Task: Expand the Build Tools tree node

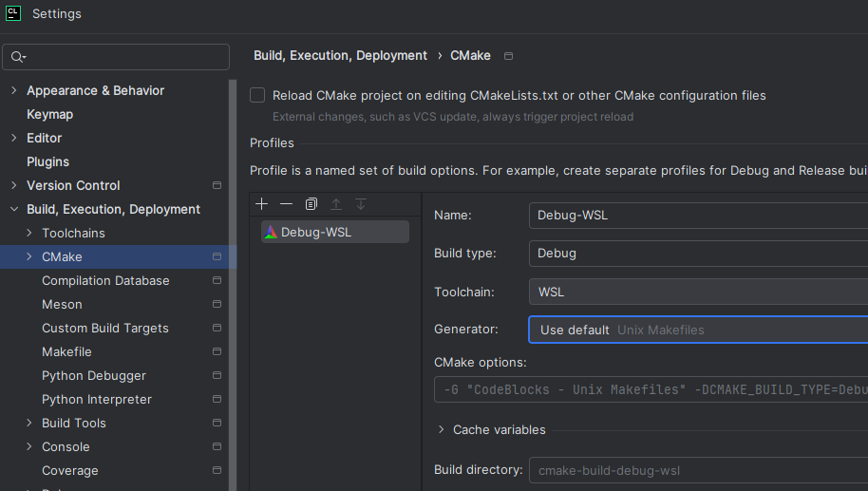Action: (x=29, y=424)
